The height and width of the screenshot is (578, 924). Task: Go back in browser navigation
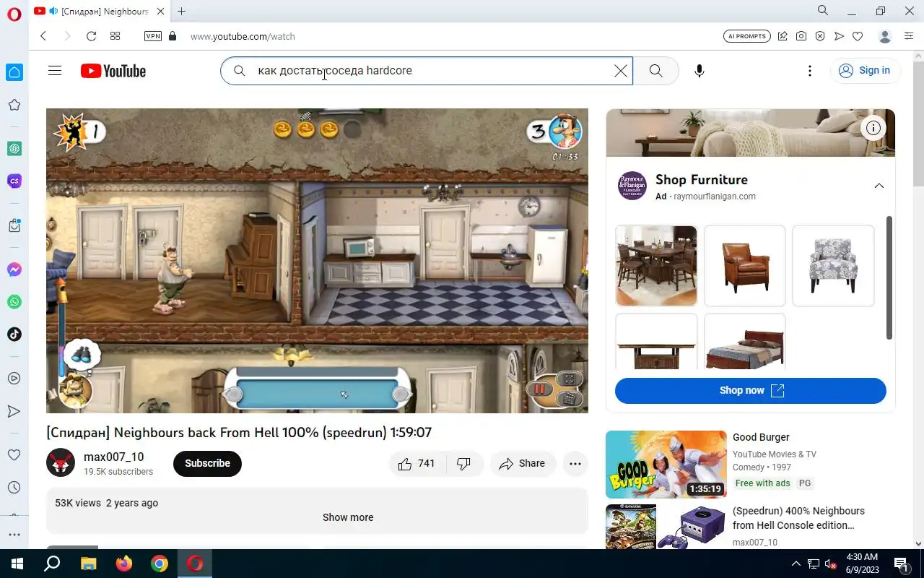point(43,36)
